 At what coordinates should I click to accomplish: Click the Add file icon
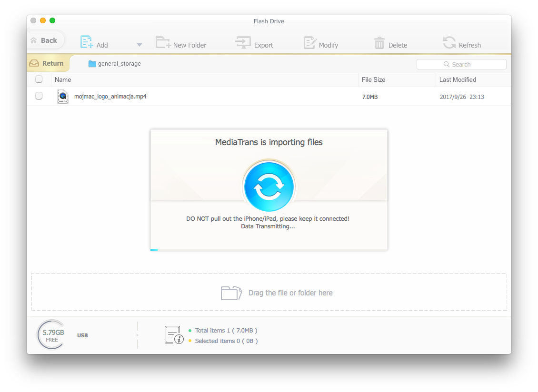pyautogui.click(x=87, y=42)
